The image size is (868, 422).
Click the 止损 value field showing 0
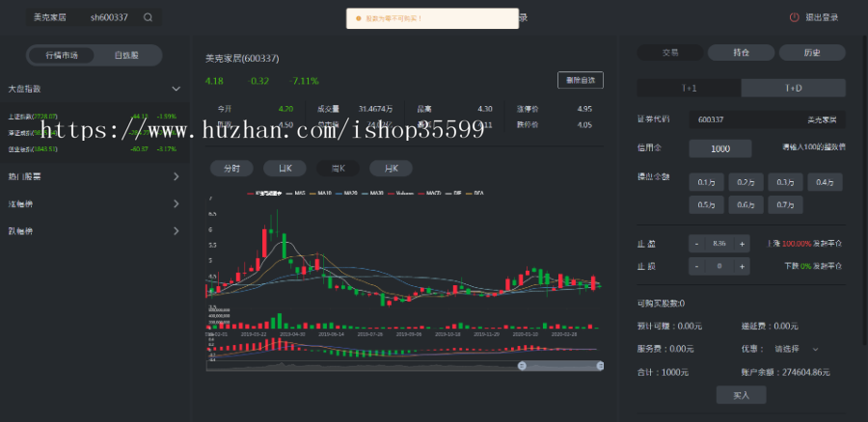point(719,266)
